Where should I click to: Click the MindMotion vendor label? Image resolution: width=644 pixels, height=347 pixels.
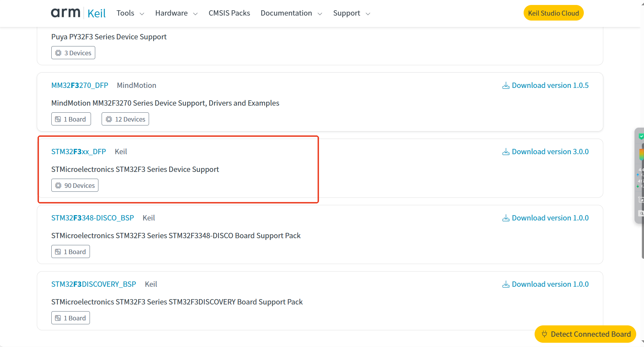click(137, 85)
